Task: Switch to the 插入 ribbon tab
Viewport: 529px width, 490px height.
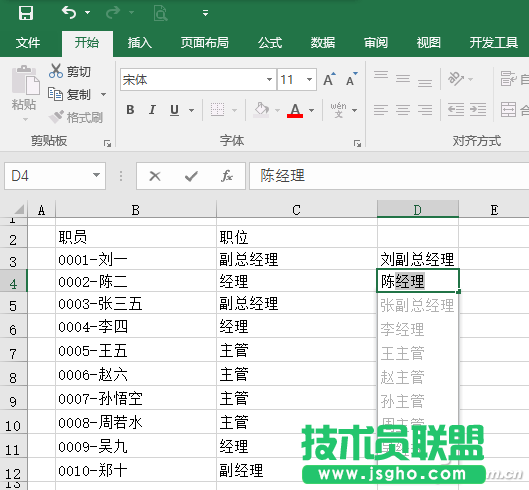Action: [x=140, y=43]
